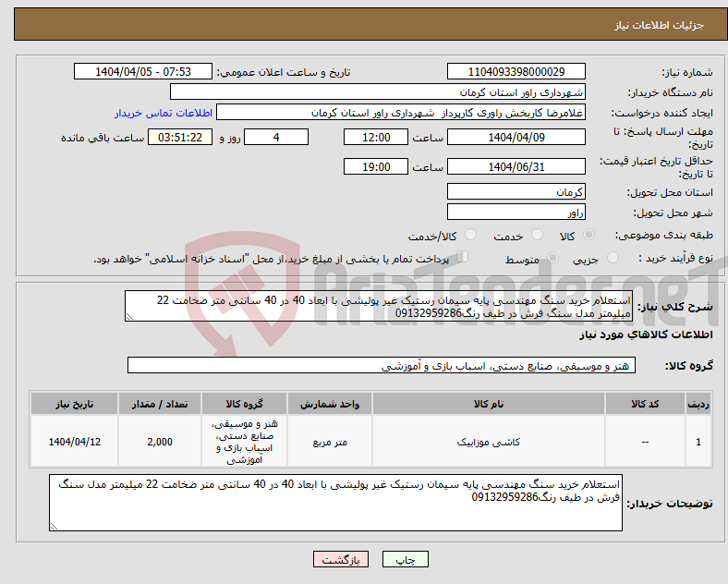The image size is (728, 584).
Task: Click the نام کالا column header
Action: click(489, 404)
